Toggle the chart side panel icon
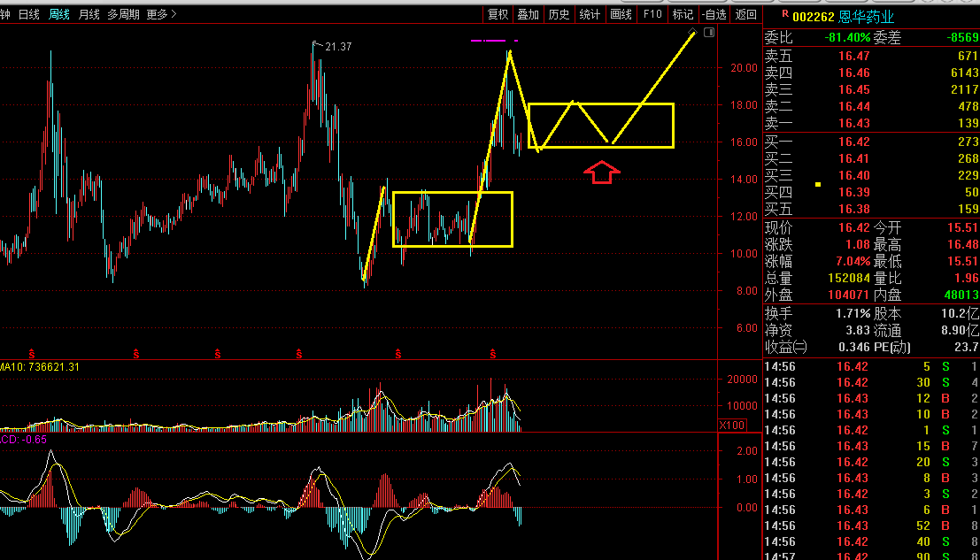 (x=709, y=32)
